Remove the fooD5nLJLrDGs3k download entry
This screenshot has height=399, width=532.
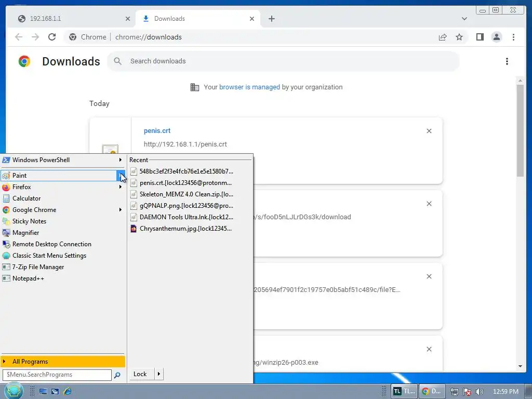[429, 204]
